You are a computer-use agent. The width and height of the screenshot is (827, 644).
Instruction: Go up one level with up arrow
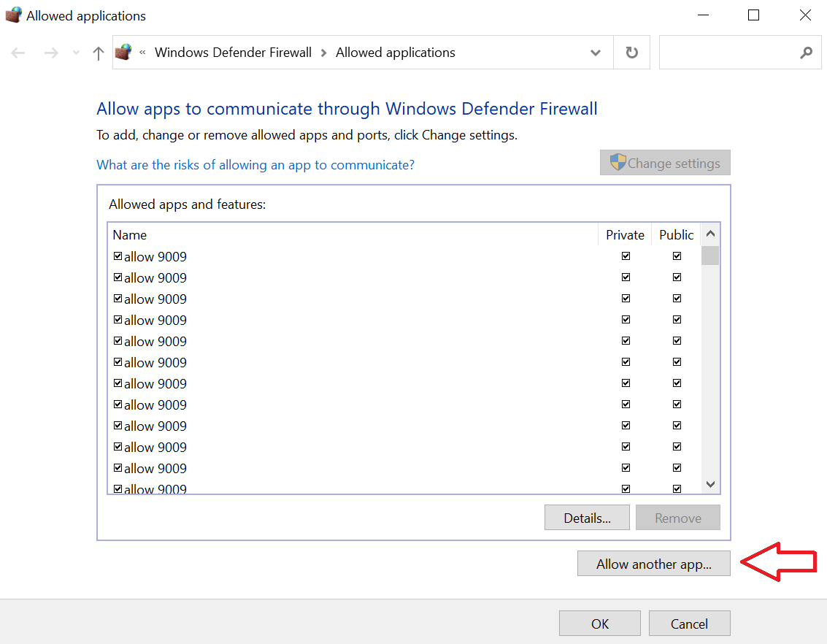(x=98, y=53)
